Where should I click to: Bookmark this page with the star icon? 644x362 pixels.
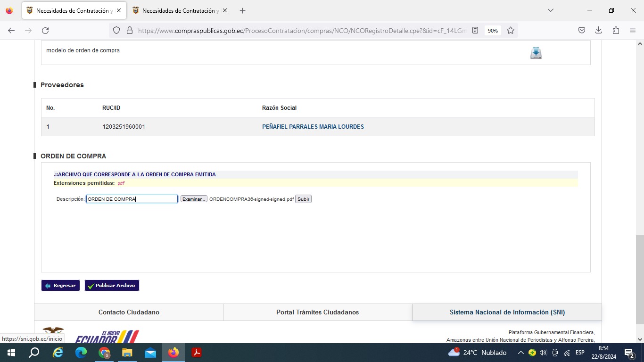tap(510, 31)
